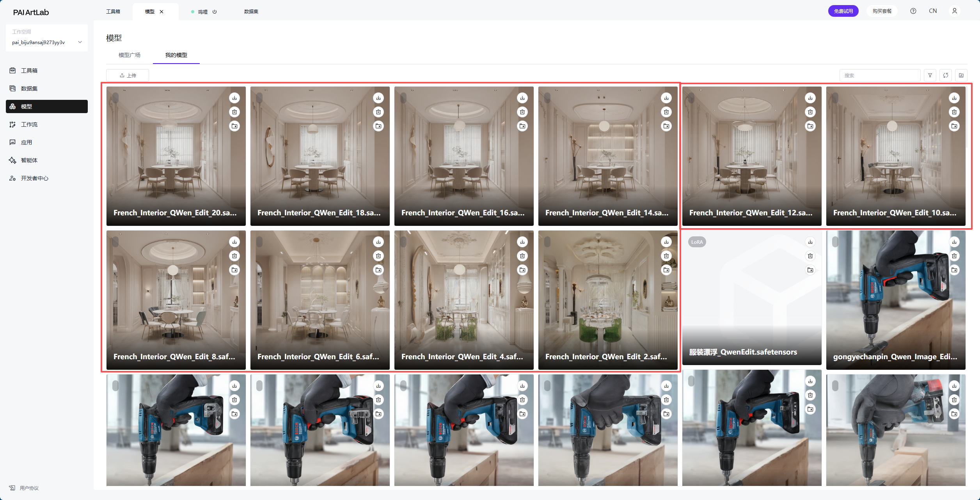This screenshot has width=980, height=500.
Task: Move French_Interior_QWen_Edit_16 model to folder
Action: [522, 126]
